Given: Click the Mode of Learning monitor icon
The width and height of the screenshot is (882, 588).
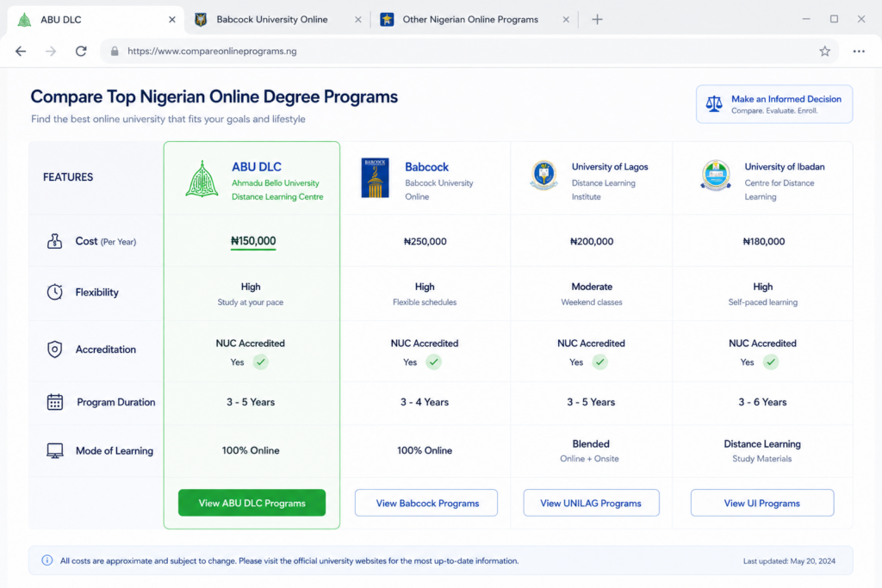Looking at the screenshot, I should point(54,451).
